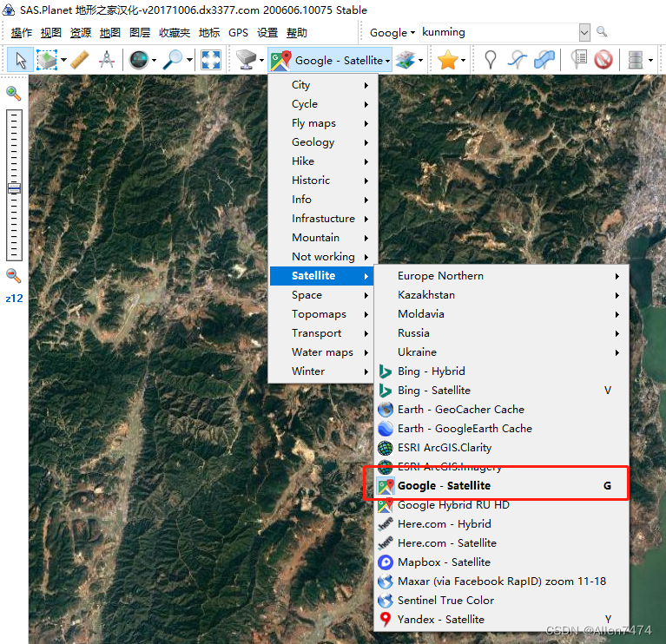Open the Not working submenu
Screen dimensions: 666x644
(321, 257)
